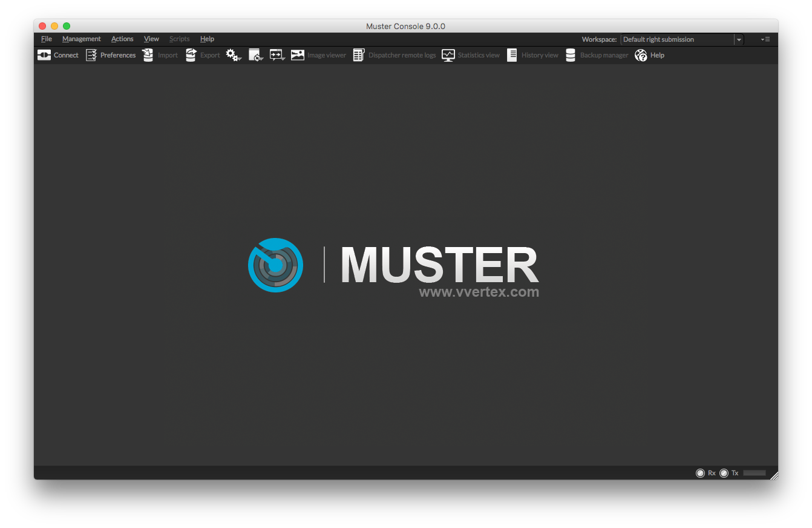Click the History view document icon
The image size is (812, 528).
pyautogui.click(x=512, y=55)
